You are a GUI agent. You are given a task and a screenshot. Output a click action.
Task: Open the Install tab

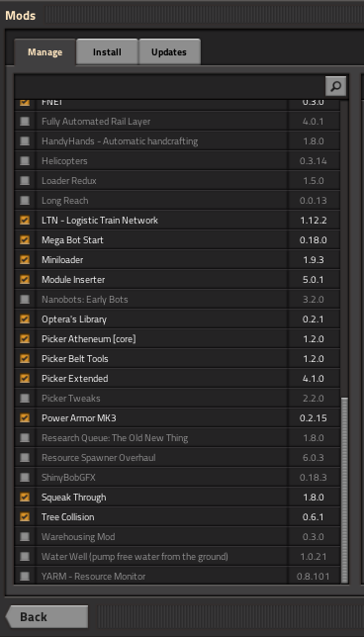click(107, 52)
